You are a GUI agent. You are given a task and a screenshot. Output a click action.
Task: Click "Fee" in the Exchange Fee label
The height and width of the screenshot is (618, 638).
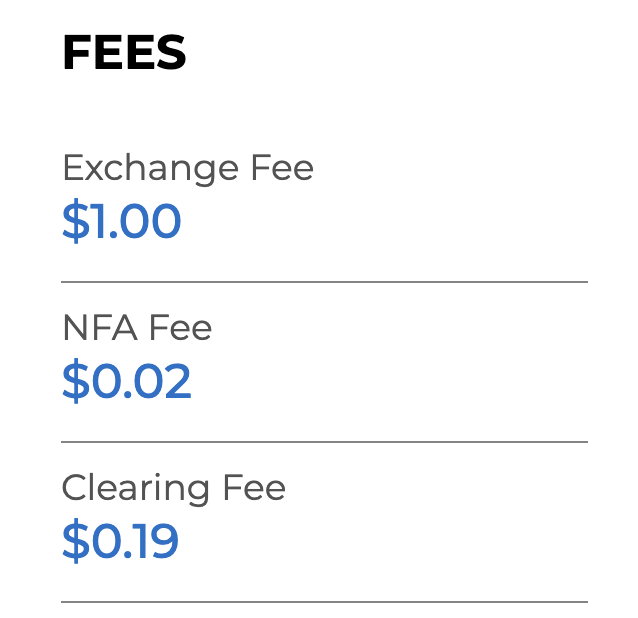click(x=280, y=168)
